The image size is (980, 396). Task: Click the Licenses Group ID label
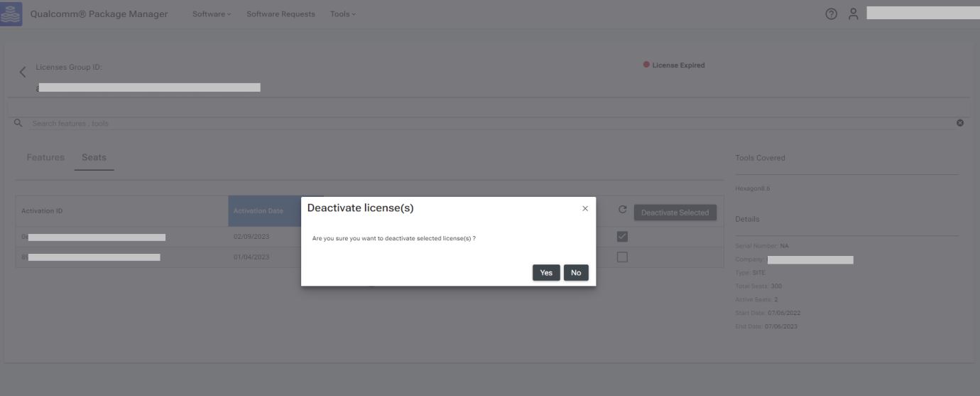[x=69, y=68]
